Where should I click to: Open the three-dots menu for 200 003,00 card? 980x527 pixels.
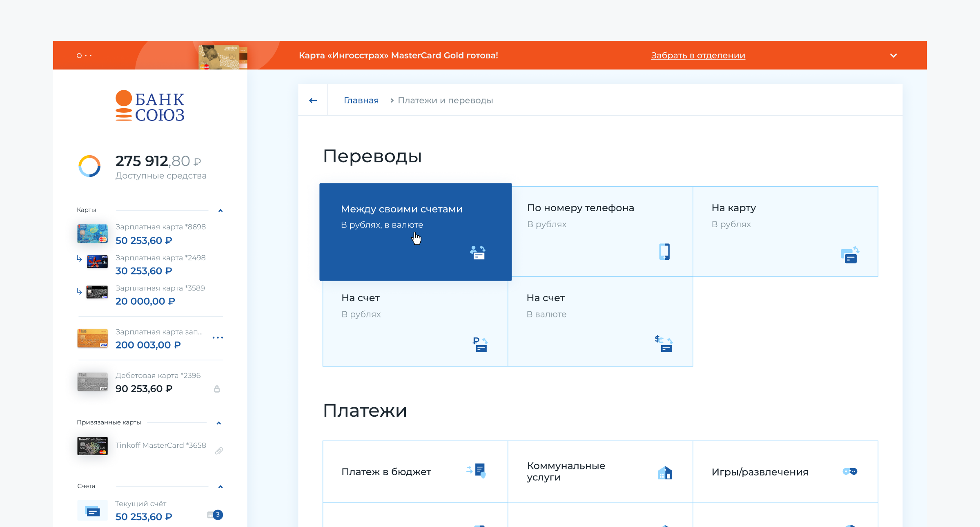click(x=218, y=338)
